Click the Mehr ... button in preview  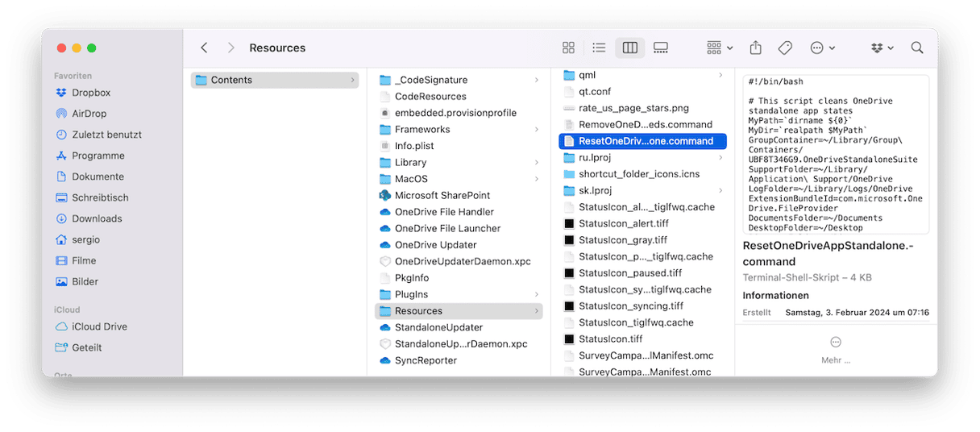pyautogui.click(x=836, y=350)
